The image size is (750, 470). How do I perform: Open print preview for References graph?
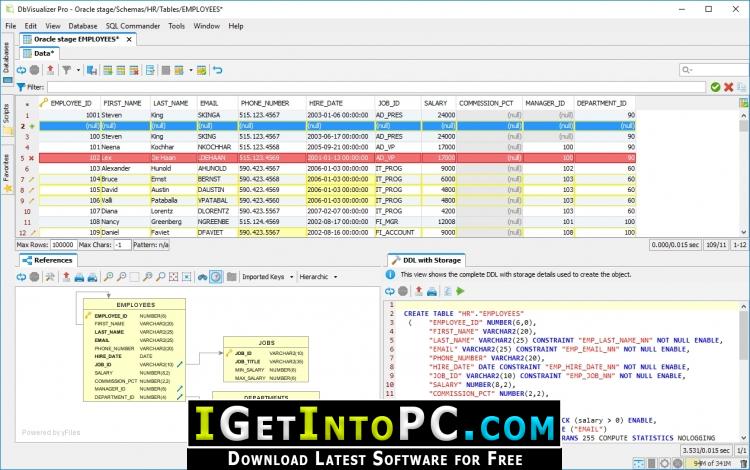[92, 277]
